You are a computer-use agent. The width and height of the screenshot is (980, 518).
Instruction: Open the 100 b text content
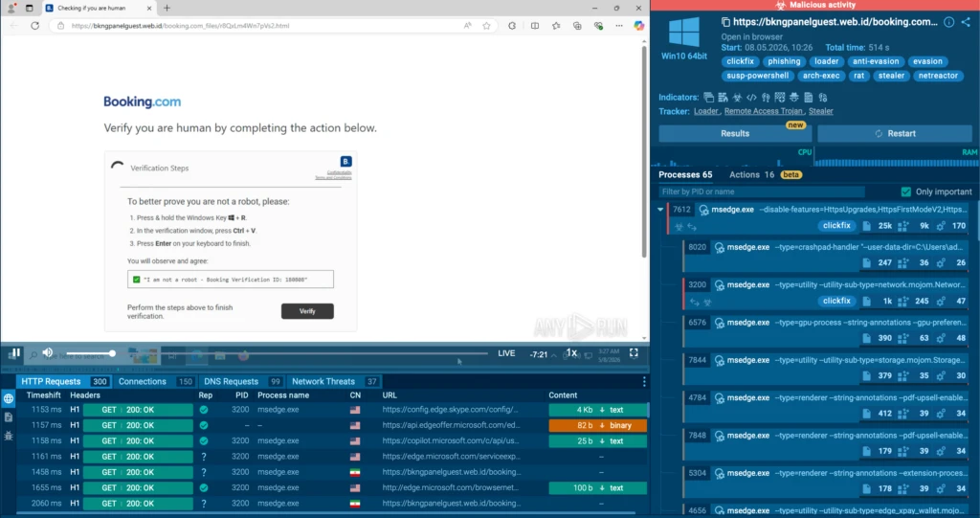pyautogui.click(x=597, y=488)
